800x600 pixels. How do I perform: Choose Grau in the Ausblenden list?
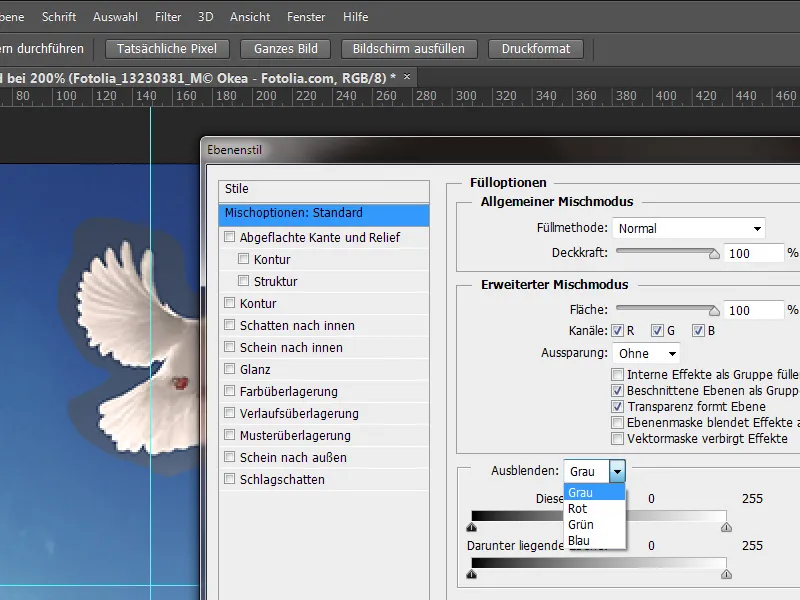(595, 493)
